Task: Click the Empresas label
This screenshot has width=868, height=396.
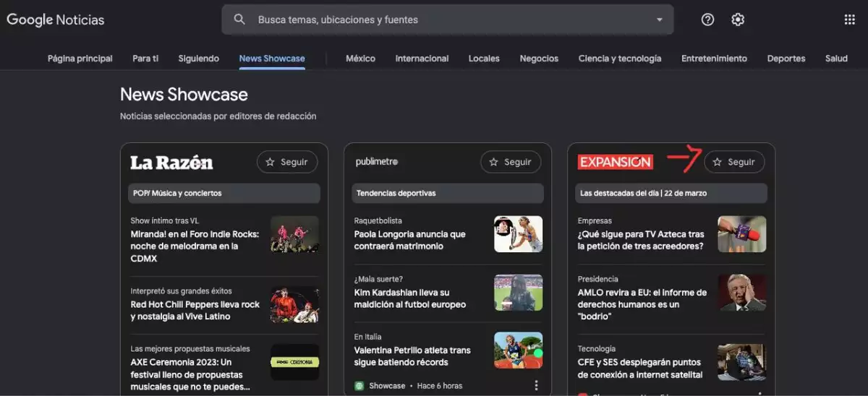Action: point(595,220)
